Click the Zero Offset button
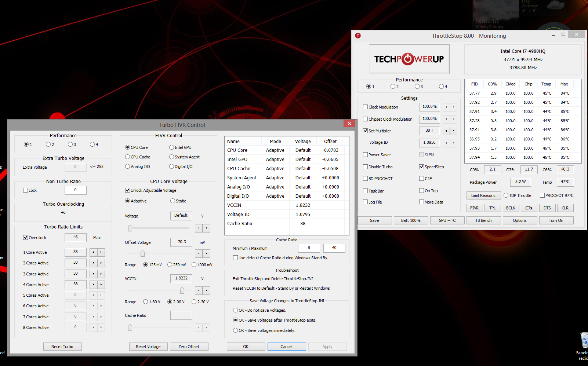 pyautogui.click(x=189, y=347)
